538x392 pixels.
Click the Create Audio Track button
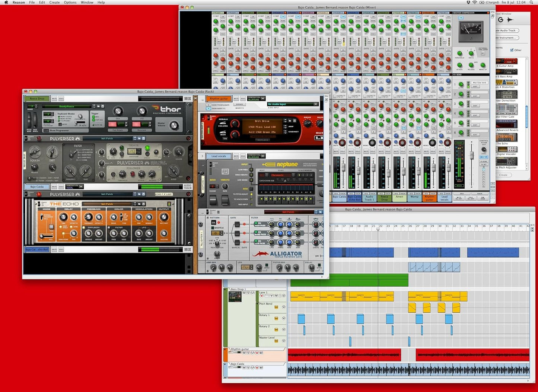click(x=507, y=30)
